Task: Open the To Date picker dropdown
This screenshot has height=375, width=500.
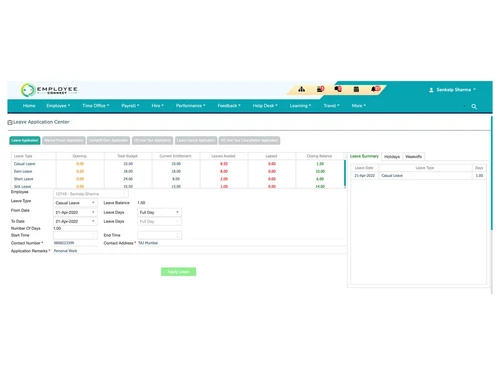Action: (75, 221)
